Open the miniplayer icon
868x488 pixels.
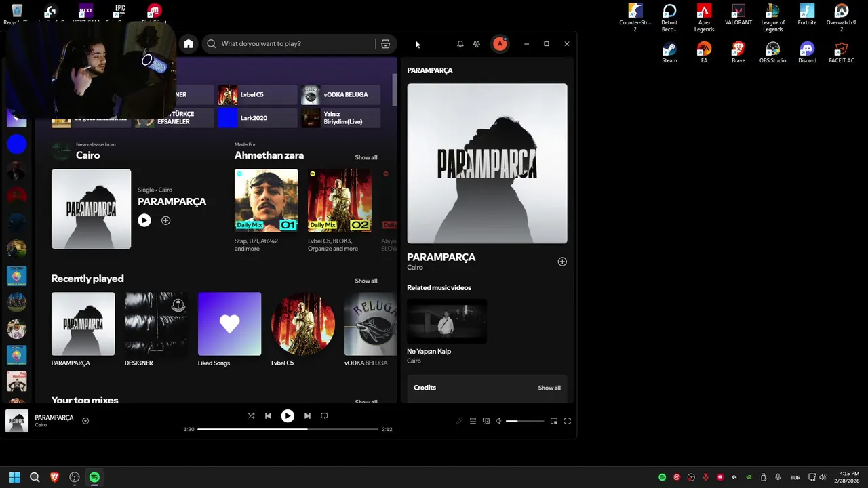tap(554, 421)
